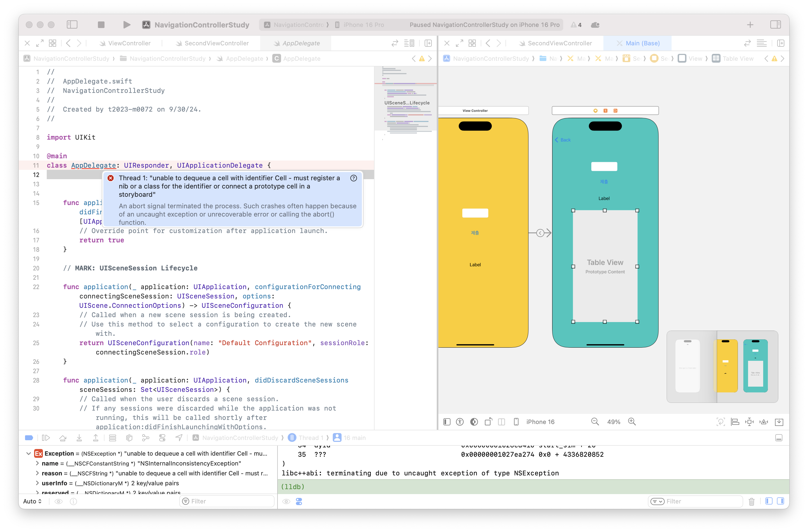The width and height of the screenshot is (808, 532).
Task: Clear the console with the trash icon
Action: 752,501
